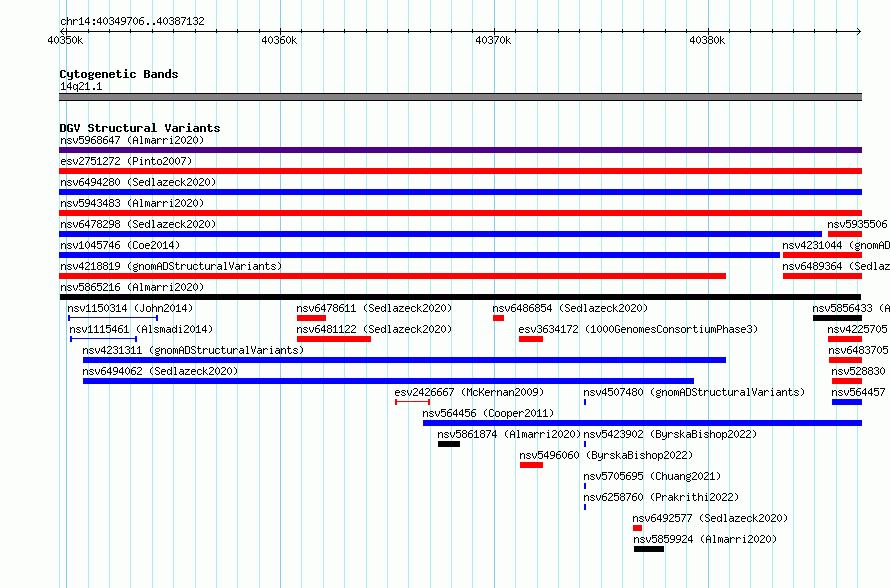The image size is (890, 588).
Task: Click the nsv1150314 (John2014) variant label
Action: click(130, 308)
